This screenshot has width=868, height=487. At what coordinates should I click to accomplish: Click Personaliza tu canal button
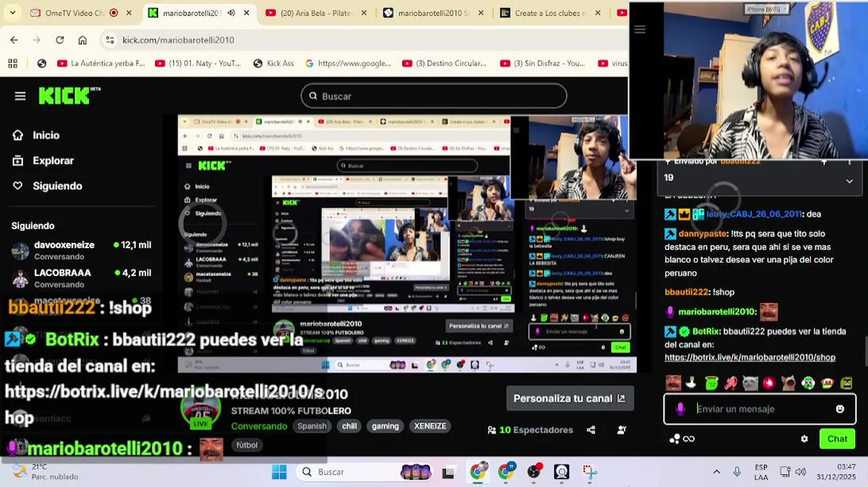click(570, 398)
